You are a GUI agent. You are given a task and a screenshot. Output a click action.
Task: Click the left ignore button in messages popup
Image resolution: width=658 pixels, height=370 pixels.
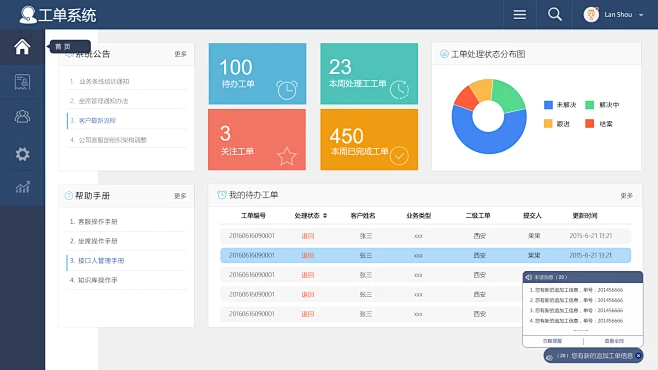552,341
